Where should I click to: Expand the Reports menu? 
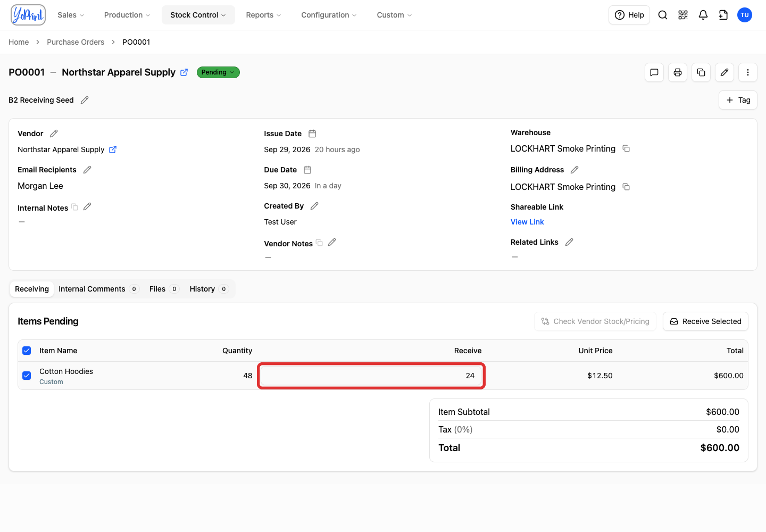pos(263,15)
